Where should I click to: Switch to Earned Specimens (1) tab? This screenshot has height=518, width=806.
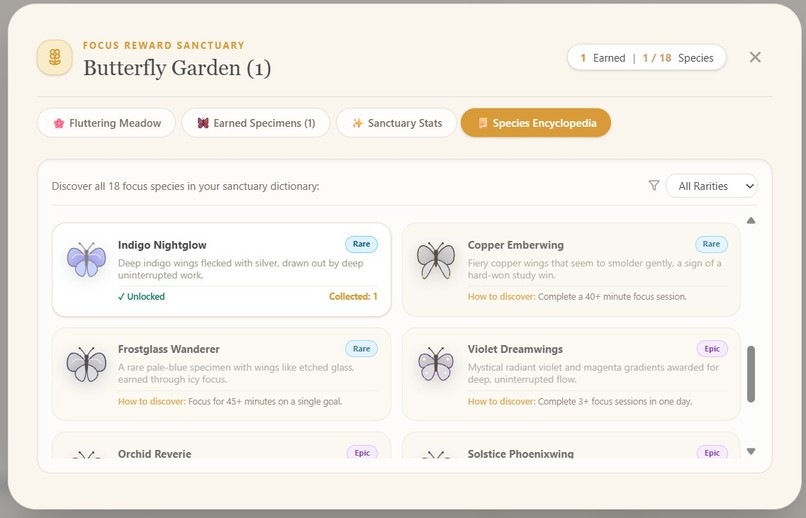[256, 123]
